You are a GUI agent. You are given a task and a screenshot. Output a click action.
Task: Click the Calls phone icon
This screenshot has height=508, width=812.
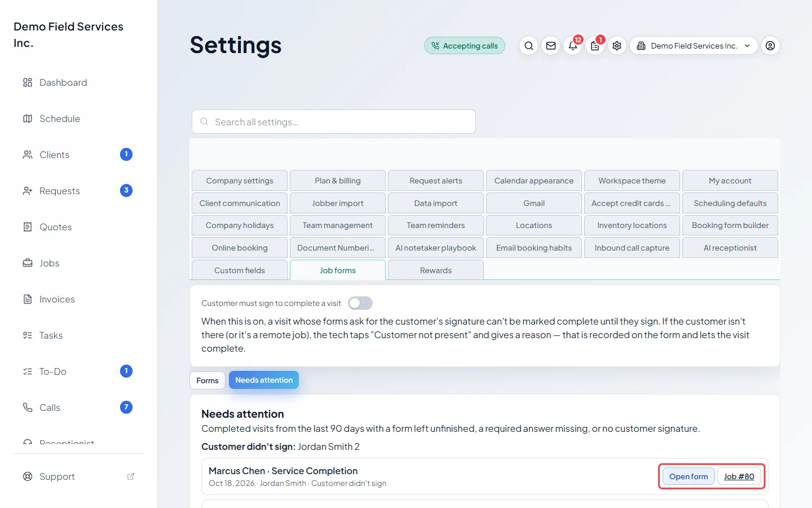point(28,408)
